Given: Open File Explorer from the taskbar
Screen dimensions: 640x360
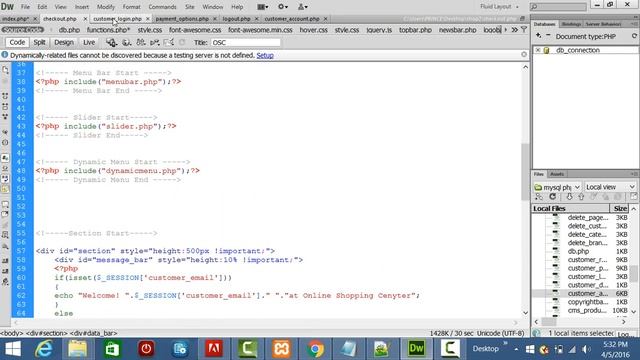Looking at the screenshot, I should [x=78, y=349].
